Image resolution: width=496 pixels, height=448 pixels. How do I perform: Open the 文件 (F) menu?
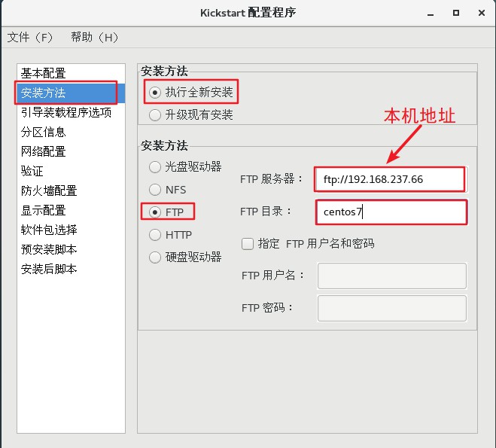pyautogui.click(x=30, y=38)
